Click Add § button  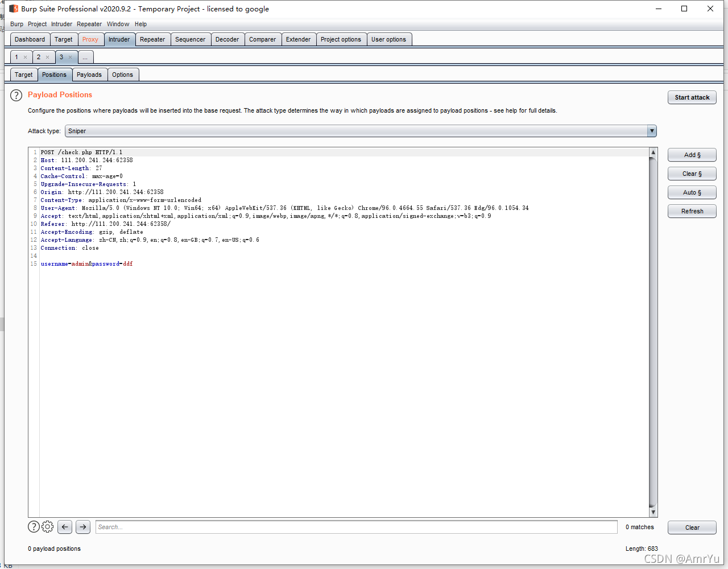click(692, 155)
